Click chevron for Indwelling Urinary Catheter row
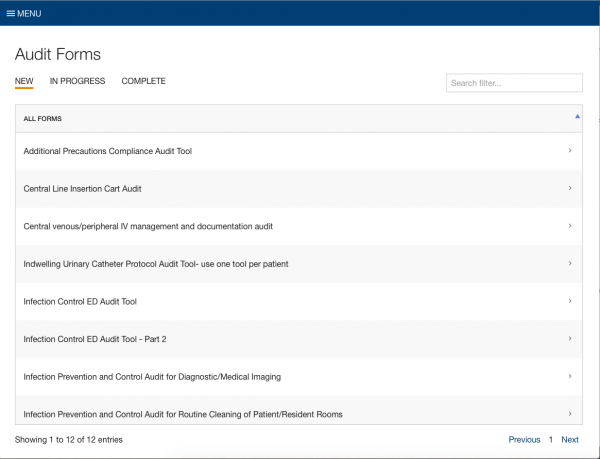Screen dimensions: 600x459 (570, 263)
